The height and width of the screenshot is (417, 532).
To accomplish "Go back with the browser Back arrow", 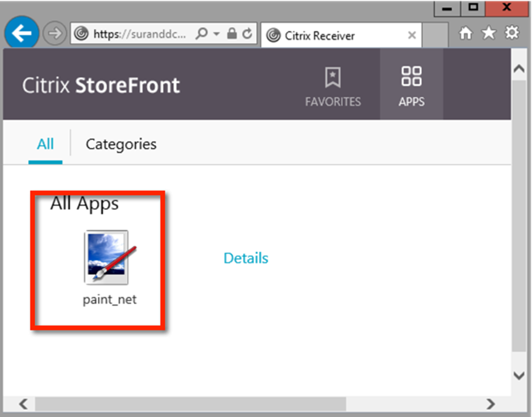I will 22,33.
